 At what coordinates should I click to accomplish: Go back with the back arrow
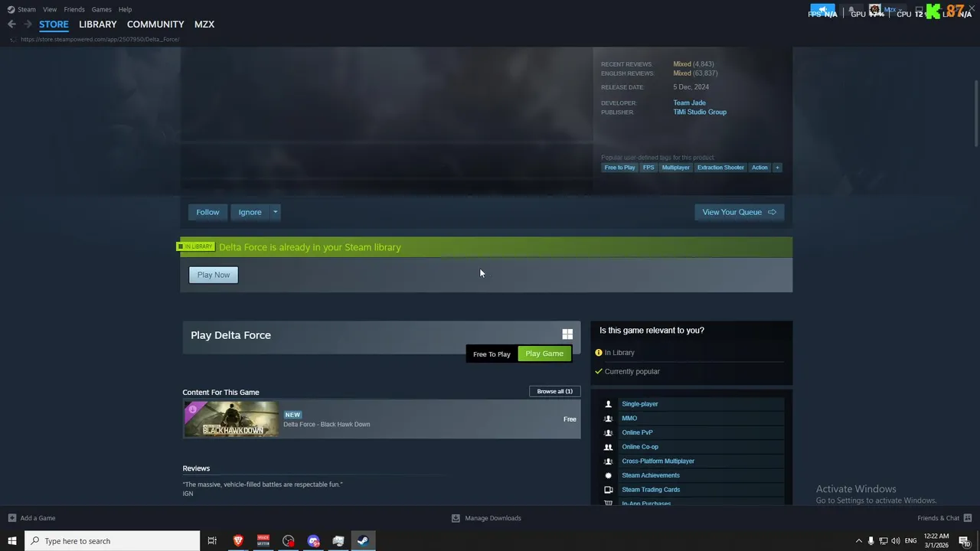point(11,24)
